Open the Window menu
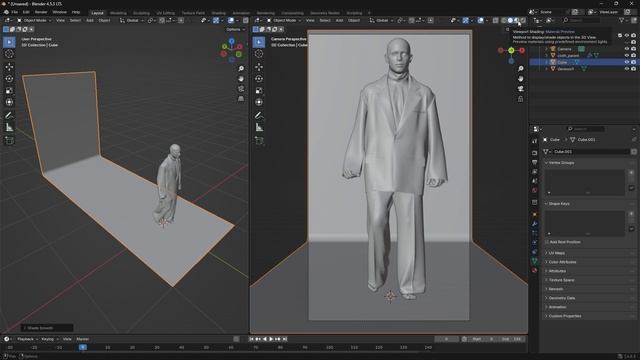The height and width of the screenshot is (360, 640). [60, 12]
